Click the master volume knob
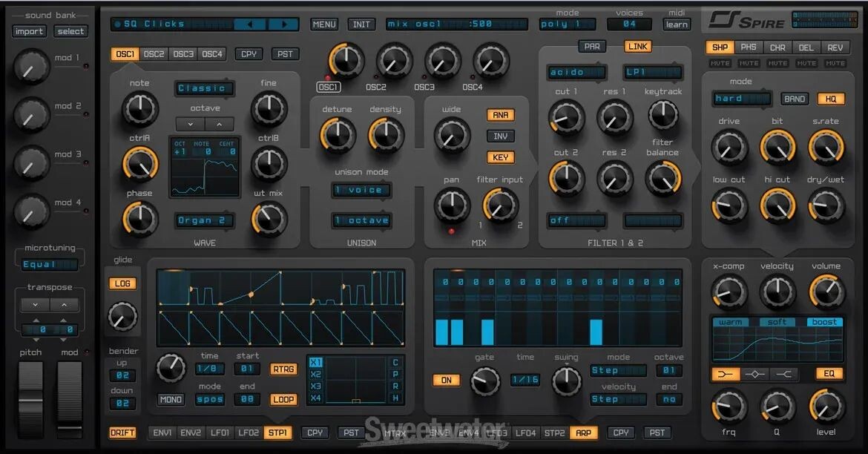868x454 pixels. click(x=826, y=292)
